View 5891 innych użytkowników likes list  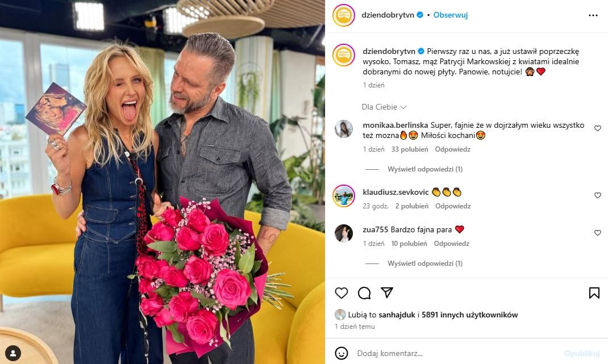(x=469, y=315)
